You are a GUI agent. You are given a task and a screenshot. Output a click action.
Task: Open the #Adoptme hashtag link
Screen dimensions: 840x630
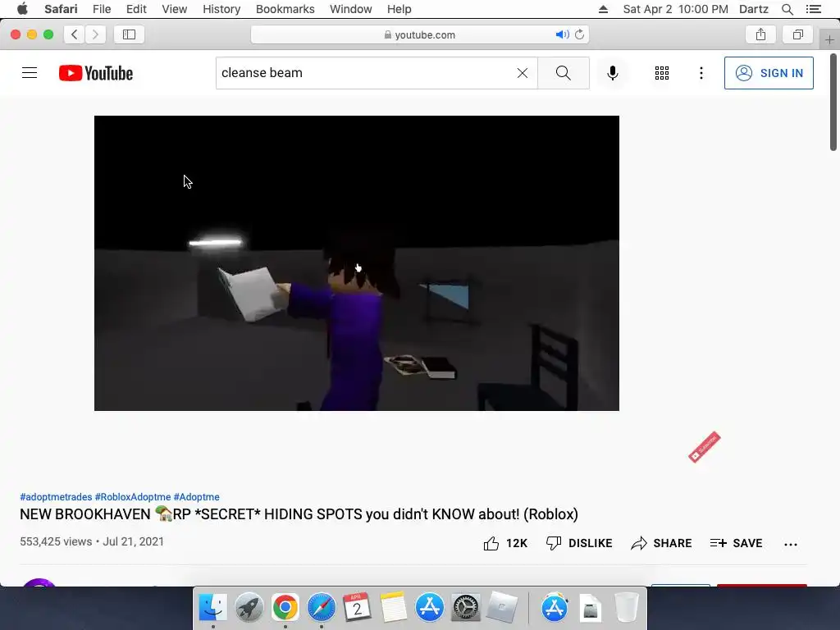point(196,497)
